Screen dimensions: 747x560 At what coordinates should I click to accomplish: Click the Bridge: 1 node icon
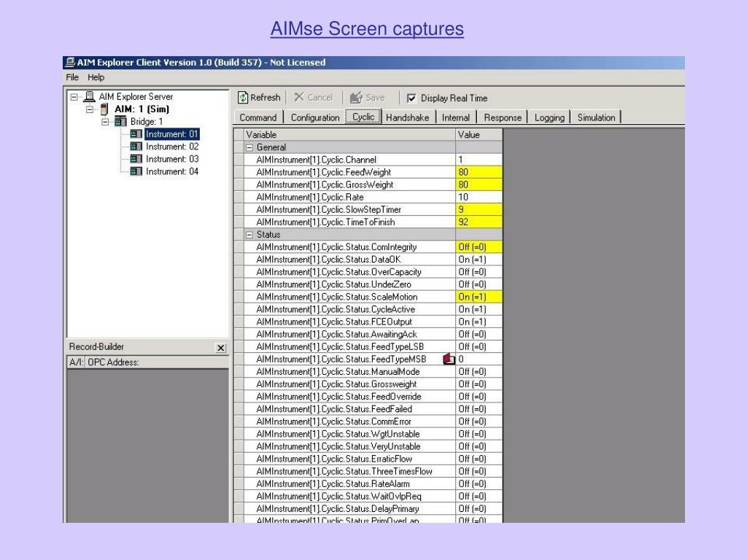click(120, 122)
